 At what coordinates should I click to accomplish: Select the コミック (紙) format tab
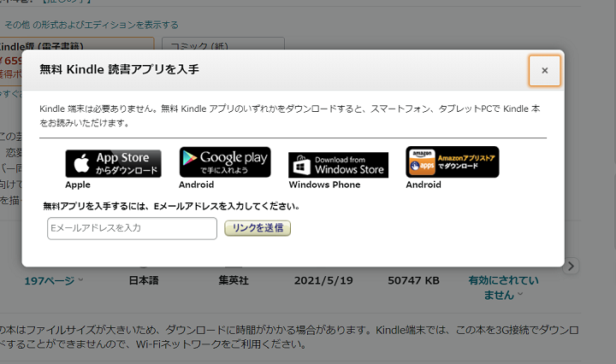[x=223, y=44]
